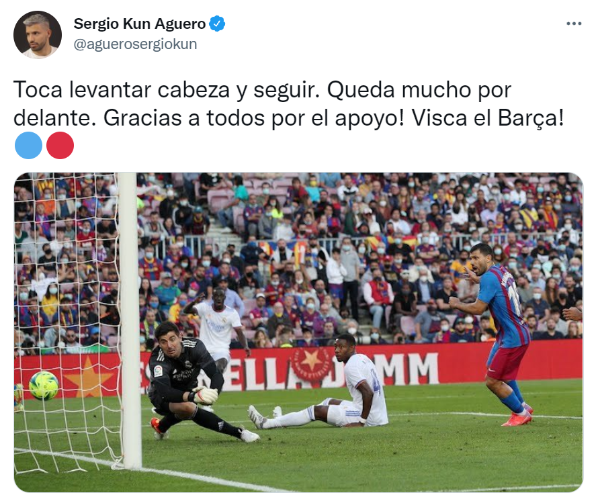Image resolution: width=600 pixels, height=499 pixels.
Task: Open Sergio Kun Aguero's profile avatar
Action: pos(38,34)
